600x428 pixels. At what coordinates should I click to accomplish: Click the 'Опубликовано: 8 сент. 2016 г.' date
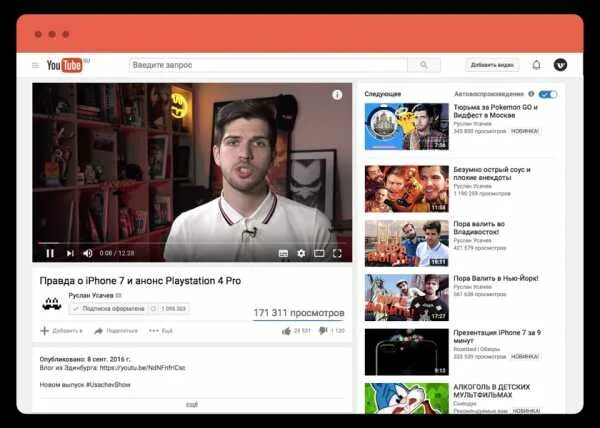tap(85, 360)
